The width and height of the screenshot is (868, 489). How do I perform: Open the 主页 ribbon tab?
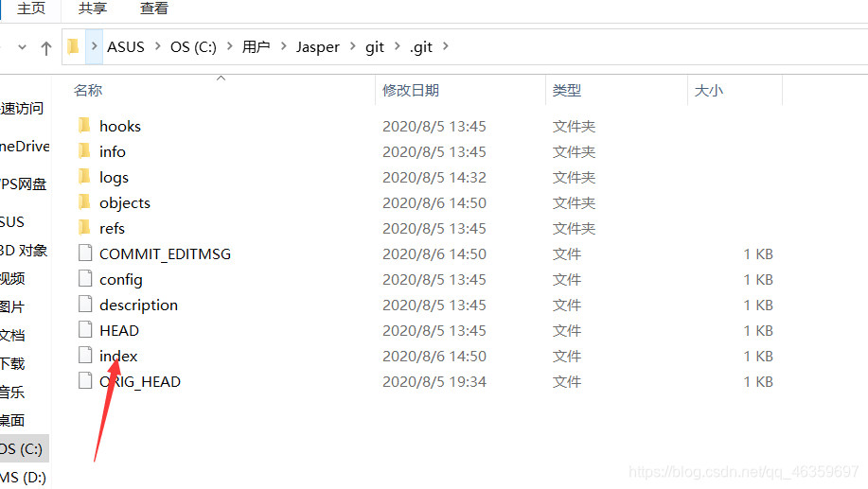coord(31,9)
